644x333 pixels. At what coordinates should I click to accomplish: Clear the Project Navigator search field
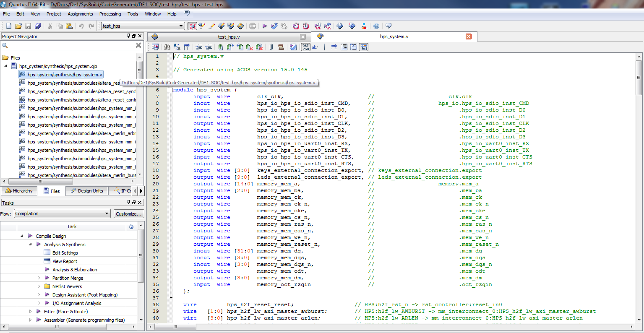[x=138, y=45]
